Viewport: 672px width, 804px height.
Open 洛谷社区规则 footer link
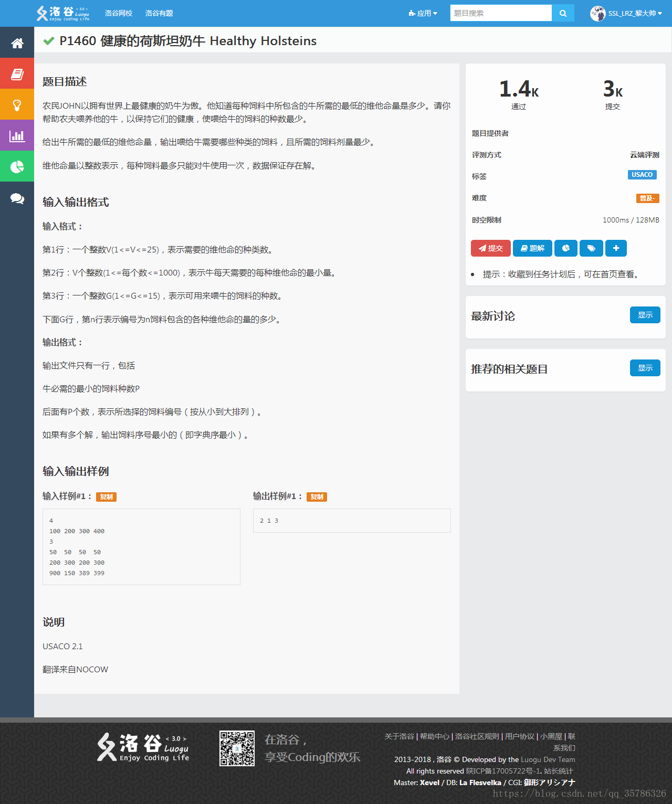(x=477, y=736)
